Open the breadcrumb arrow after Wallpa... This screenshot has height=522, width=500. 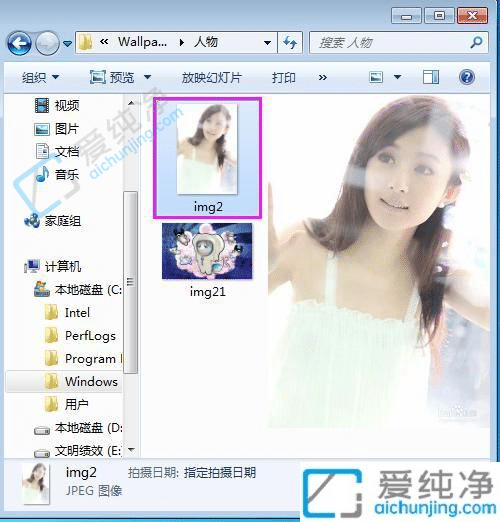pyautogui.click(x=182, y=42)
